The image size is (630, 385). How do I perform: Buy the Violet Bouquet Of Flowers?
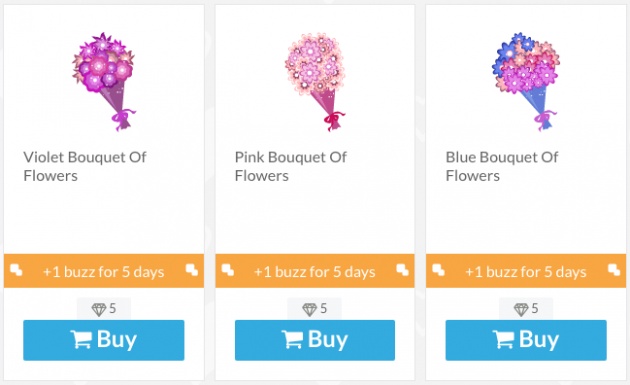[x=104, y=340]
